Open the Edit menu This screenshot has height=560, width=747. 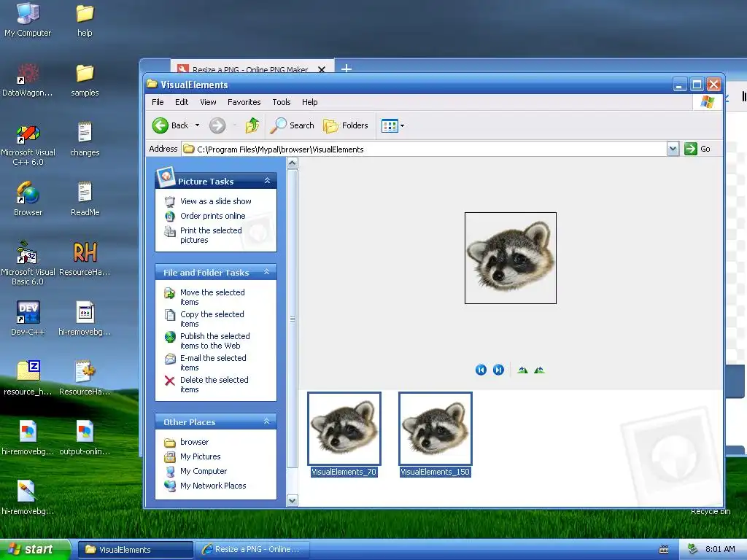(182, 102)
